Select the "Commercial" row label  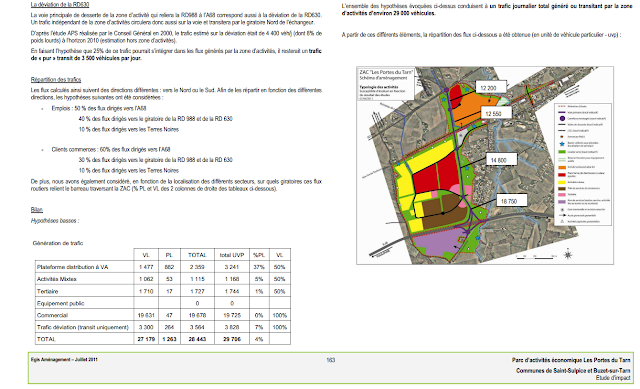tap(52, 316)
